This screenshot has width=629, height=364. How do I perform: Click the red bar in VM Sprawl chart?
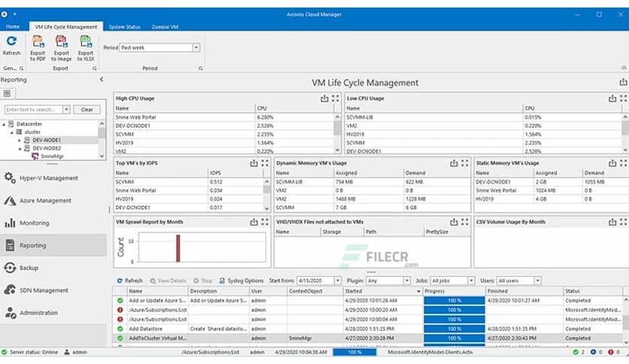178,248
